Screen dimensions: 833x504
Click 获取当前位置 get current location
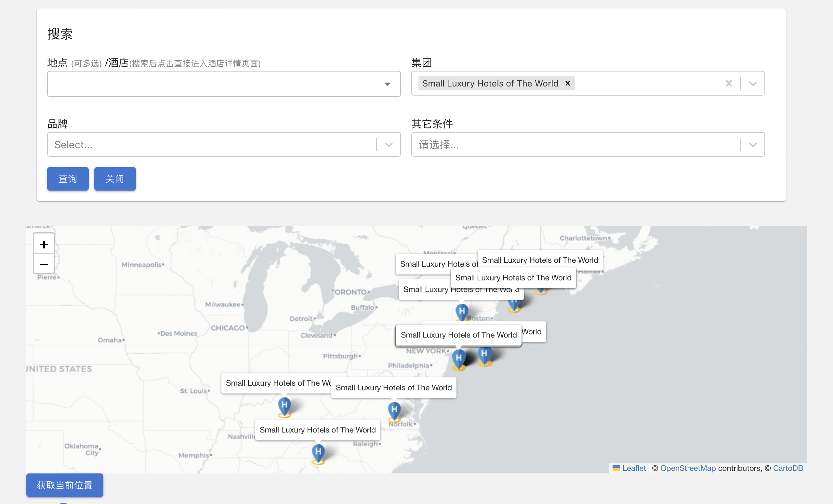coord(65,485)
